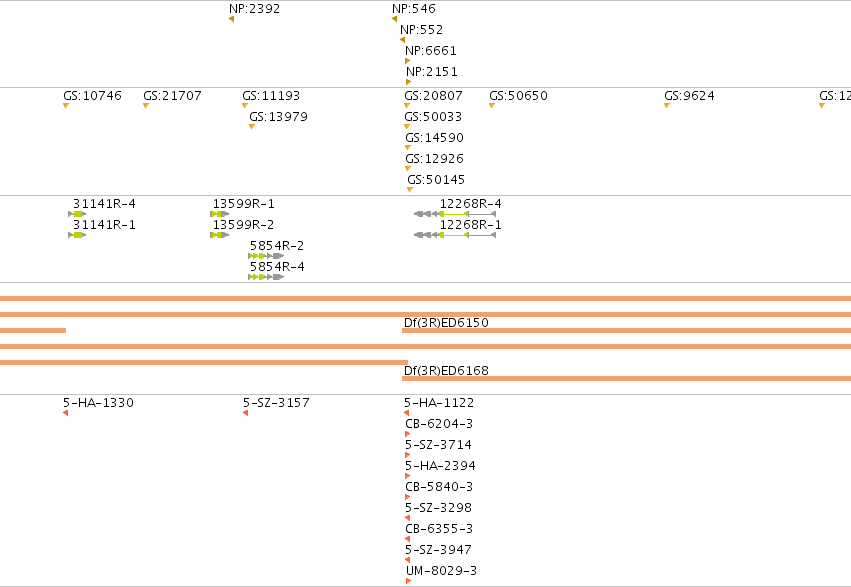This screenshot has width=851, height=587.
Task: Click the 5-SZ-3298 insertion marker
Action: [x=408, y=518]
